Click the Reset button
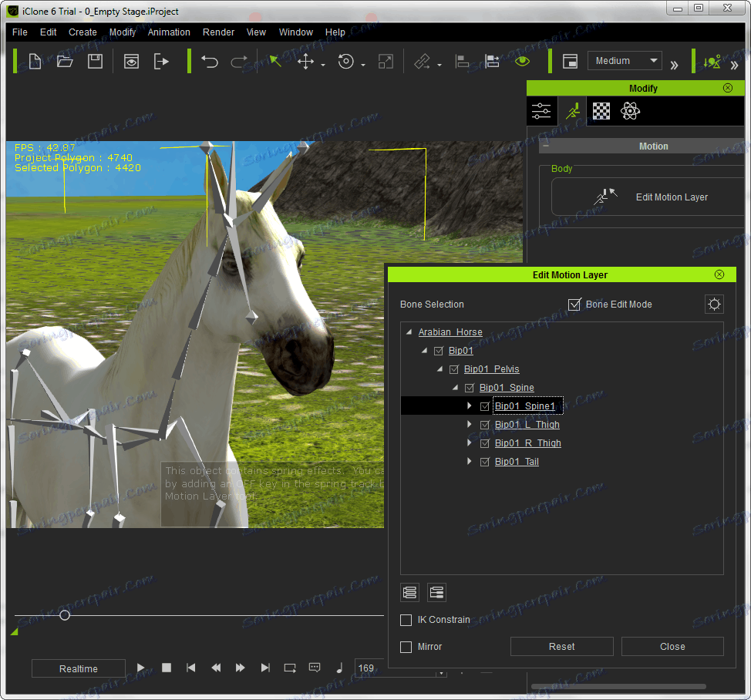Screen dimensions: 751x700 pos(561,647)
